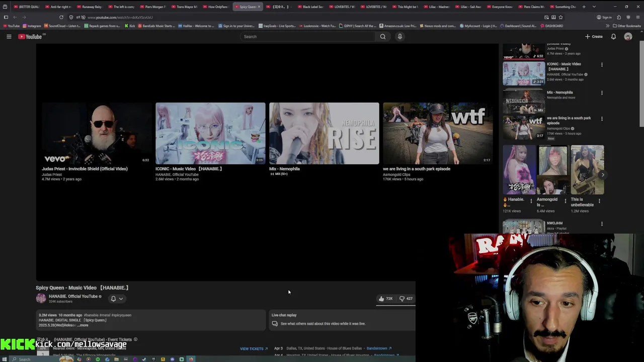Screen dimensions: 644x362
Task: Switch to 'Runaway Baby' browser tab
Action: 91,7
